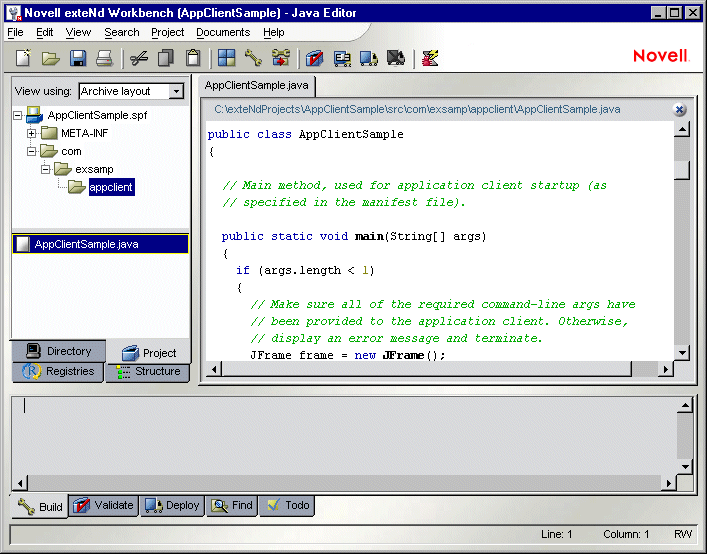The width and height of the screenshot is (707, 554).
Task: Collapse the AppClientSample.spf root node
Action: tap(18, 115)
